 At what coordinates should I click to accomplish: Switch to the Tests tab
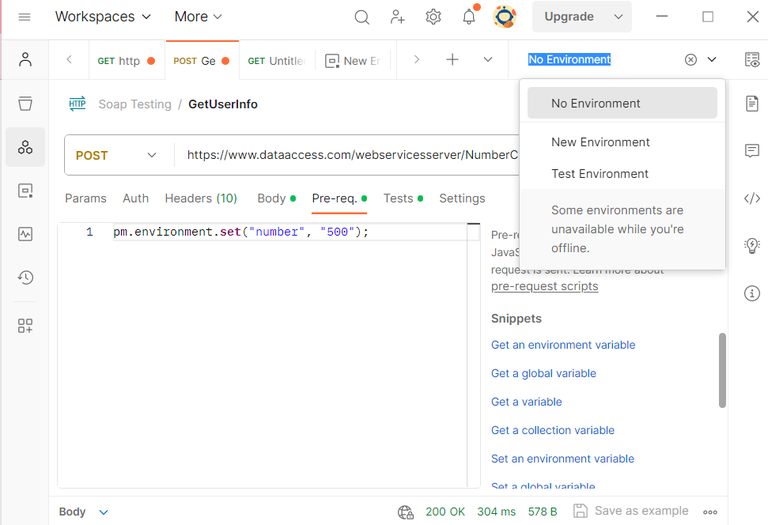(398, 198)
